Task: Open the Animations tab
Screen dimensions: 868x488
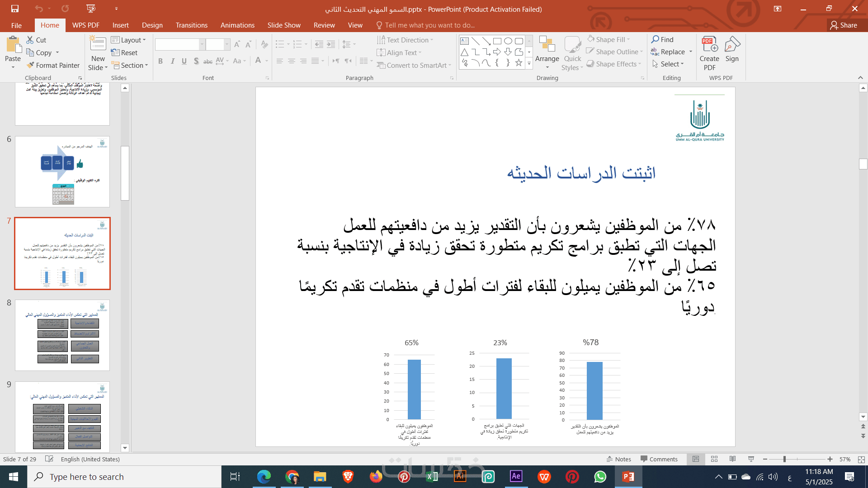Action: coord(237,25)
